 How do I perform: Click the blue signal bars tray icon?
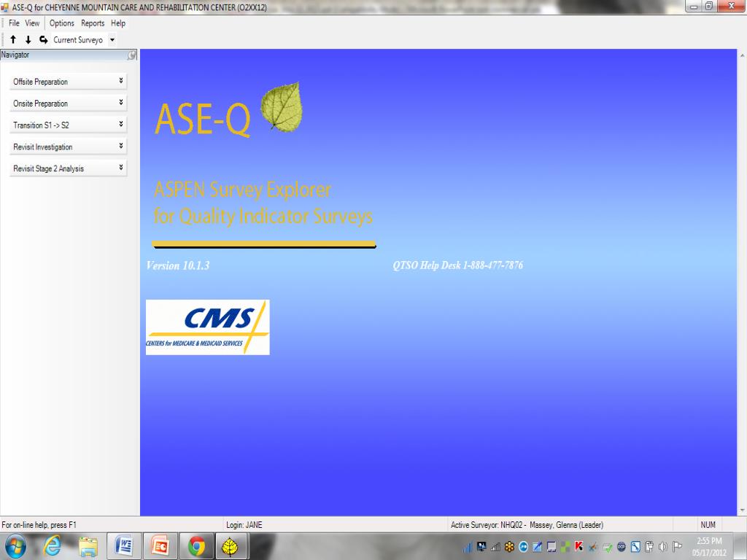[x=468, y=547]
